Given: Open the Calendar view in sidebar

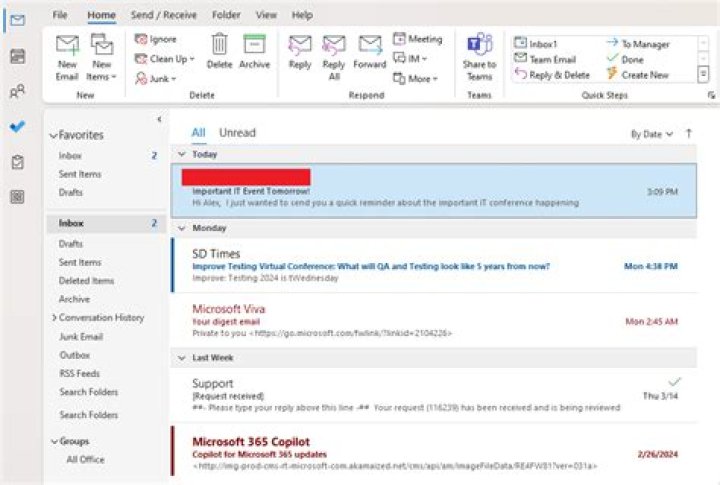Looking at the screenshot, I should [x=17, y=56].
